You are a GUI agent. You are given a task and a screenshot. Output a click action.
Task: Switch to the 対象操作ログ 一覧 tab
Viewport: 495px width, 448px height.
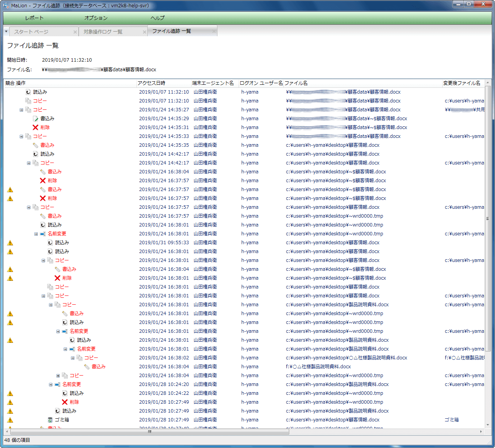tap(103, 32)
